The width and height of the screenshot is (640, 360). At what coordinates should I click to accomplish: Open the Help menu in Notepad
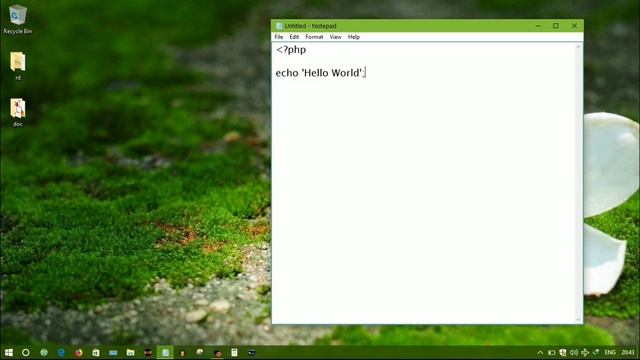(x=353, y=37)
